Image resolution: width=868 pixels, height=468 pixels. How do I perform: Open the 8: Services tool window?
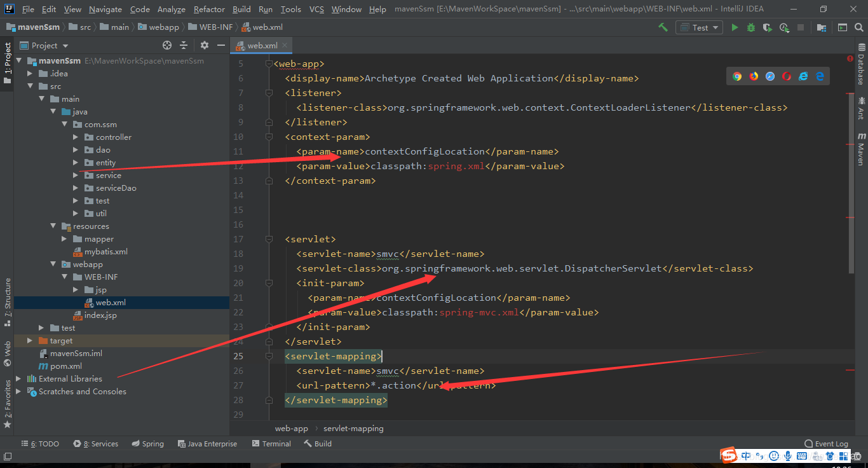(x=96, y=443)
